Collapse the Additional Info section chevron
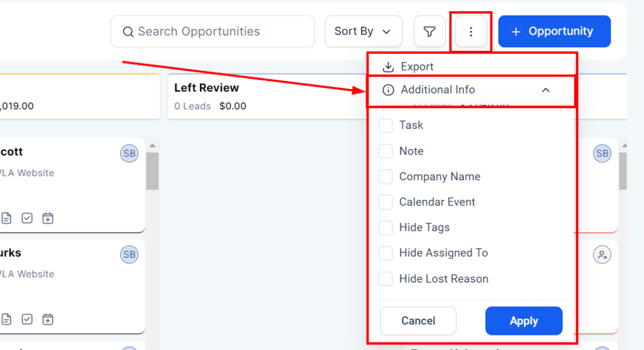 point(545,90)
